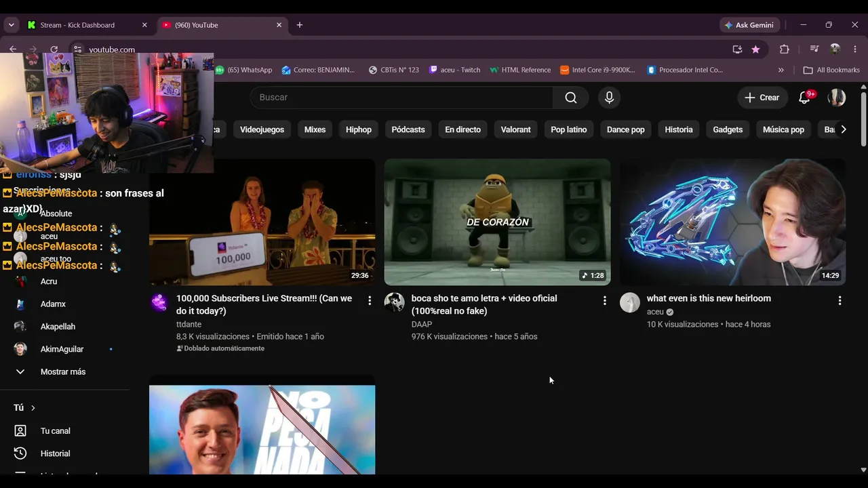The image size is (868, 488).
Task: Select the (960) YouTube tab
Action: (x=224, y=25)
